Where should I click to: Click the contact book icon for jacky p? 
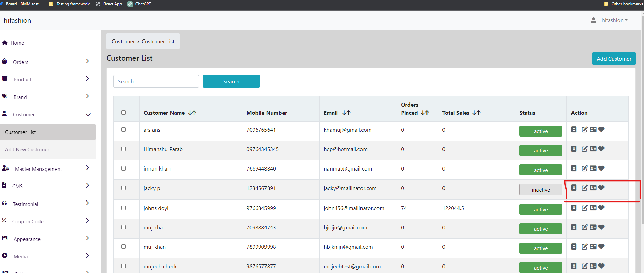pyautogui.click(x=574, y=188)
